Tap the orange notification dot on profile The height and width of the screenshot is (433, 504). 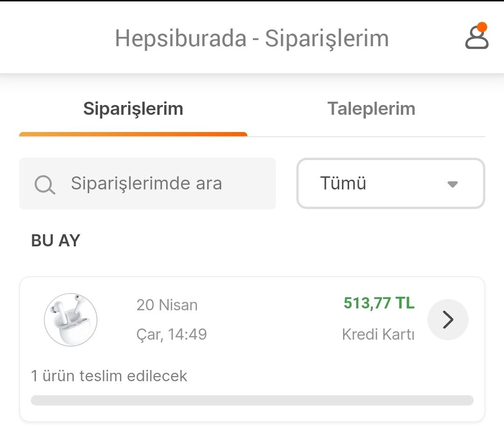483,27
